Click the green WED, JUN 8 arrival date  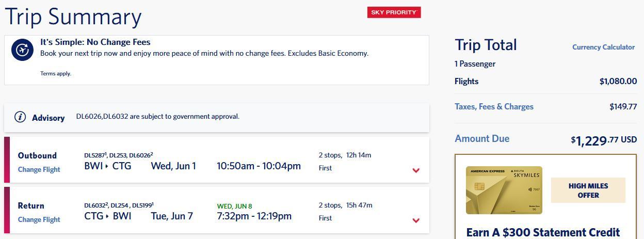234,206
